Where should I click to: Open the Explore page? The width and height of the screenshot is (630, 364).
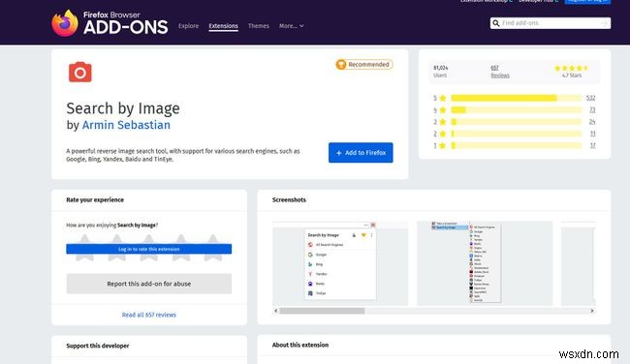(x=188, y=26)
